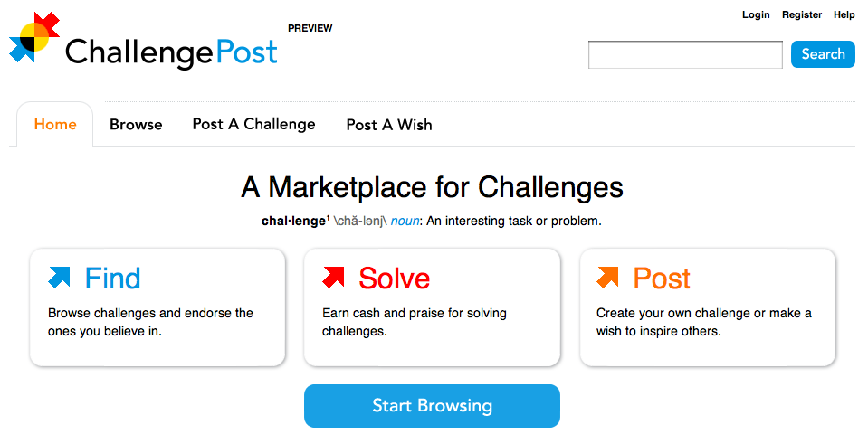Open the Post A Wish tab

tap(389, 125)
